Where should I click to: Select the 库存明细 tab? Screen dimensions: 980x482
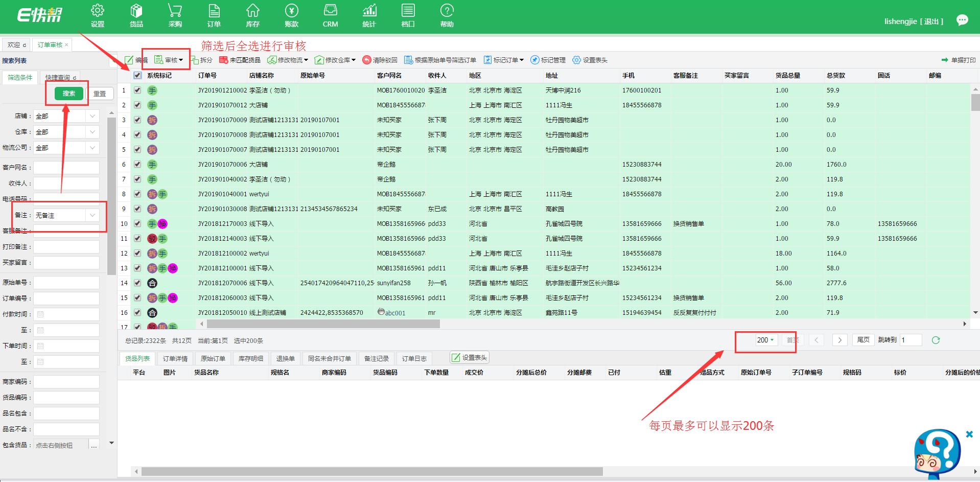tap(251, 358)
